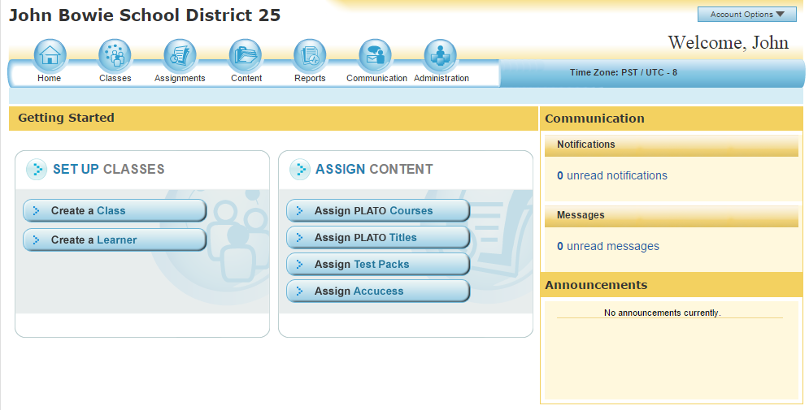Open the Classes icon in navigation

(115, 55)
